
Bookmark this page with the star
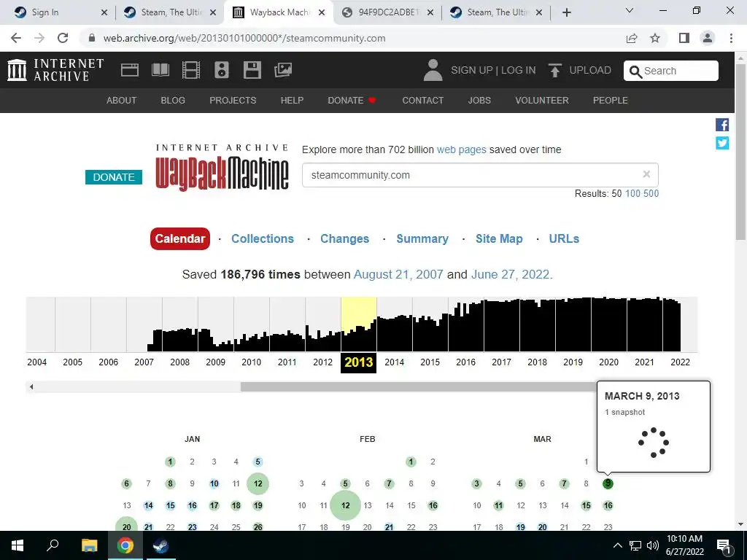tap(655, 38)
